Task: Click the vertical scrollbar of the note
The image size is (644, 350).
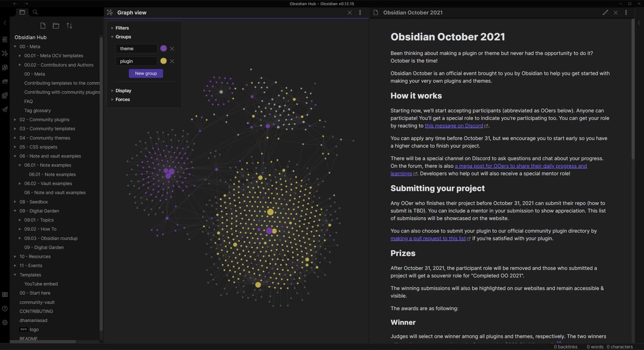Action: click(x=633, y=90)
